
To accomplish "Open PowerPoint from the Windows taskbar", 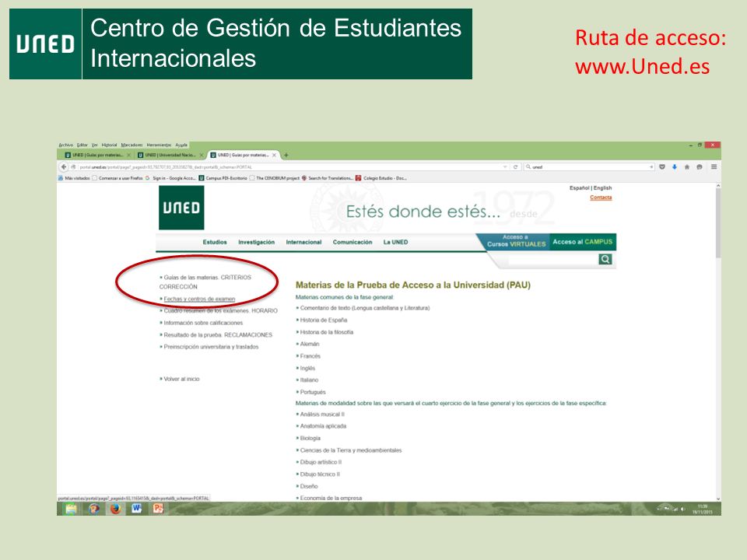I will (x=158, y=509).
